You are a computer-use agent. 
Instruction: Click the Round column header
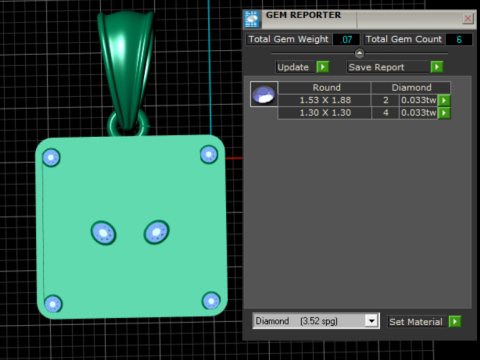[325, 88]
